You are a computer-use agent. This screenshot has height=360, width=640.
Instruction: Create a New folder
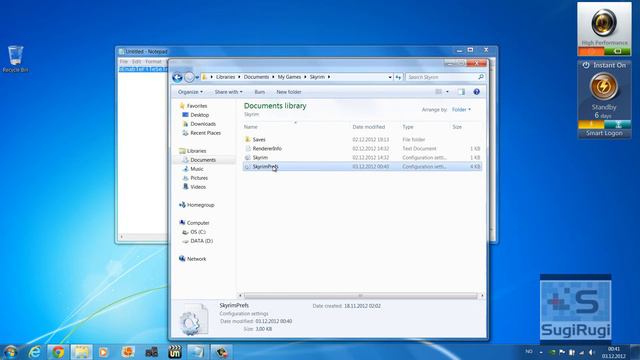pyautogui.click(x=289, y=92)
